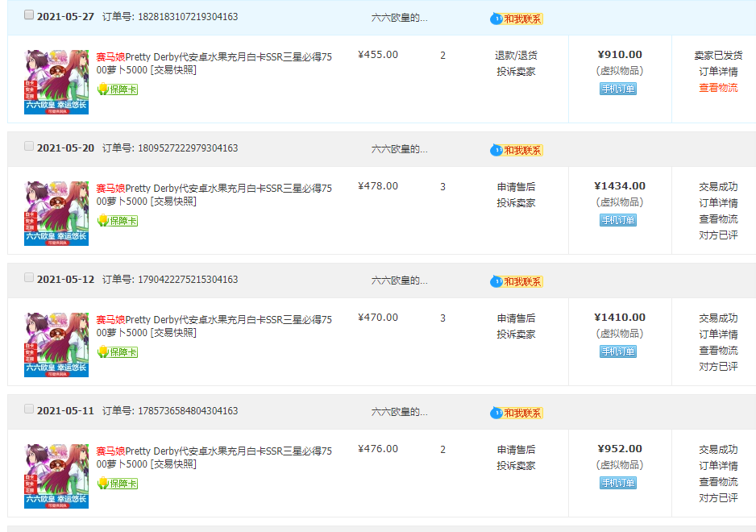Open product thumbnail of the 2021-05-11 order

click(x=56, y=476)
